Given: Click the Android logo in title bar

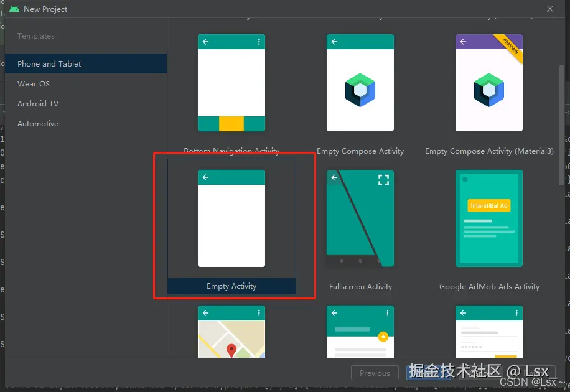Looking at the screenshot, I should (x=14, y=9).
